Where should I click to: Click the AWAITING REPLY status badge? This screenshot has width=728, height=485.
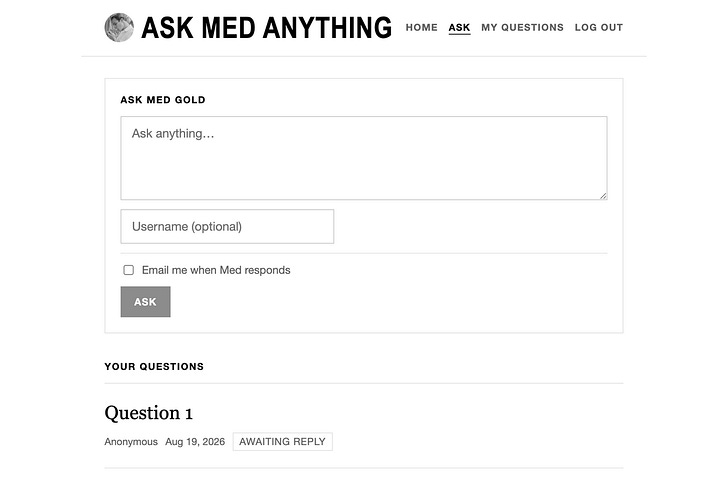point(282,441)
